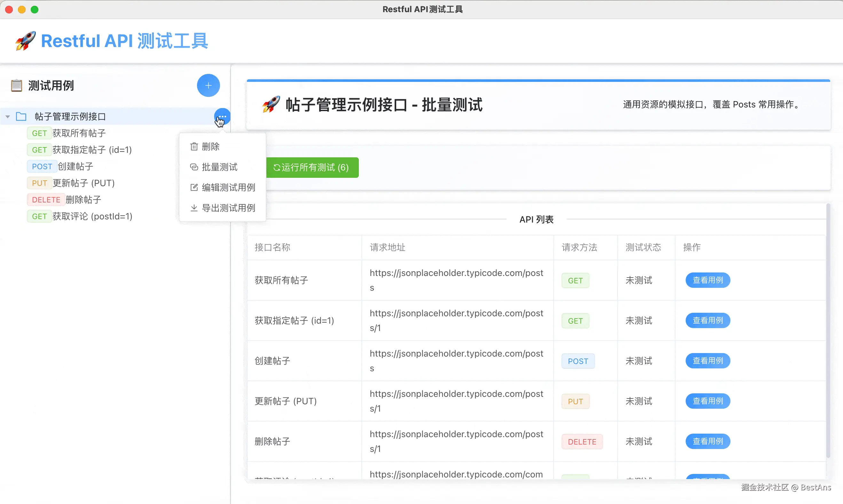Screen dimensions: 843x504
Task: Click the trash icon beside 删除
Action: pyautogui.click(x=194, y=147)
